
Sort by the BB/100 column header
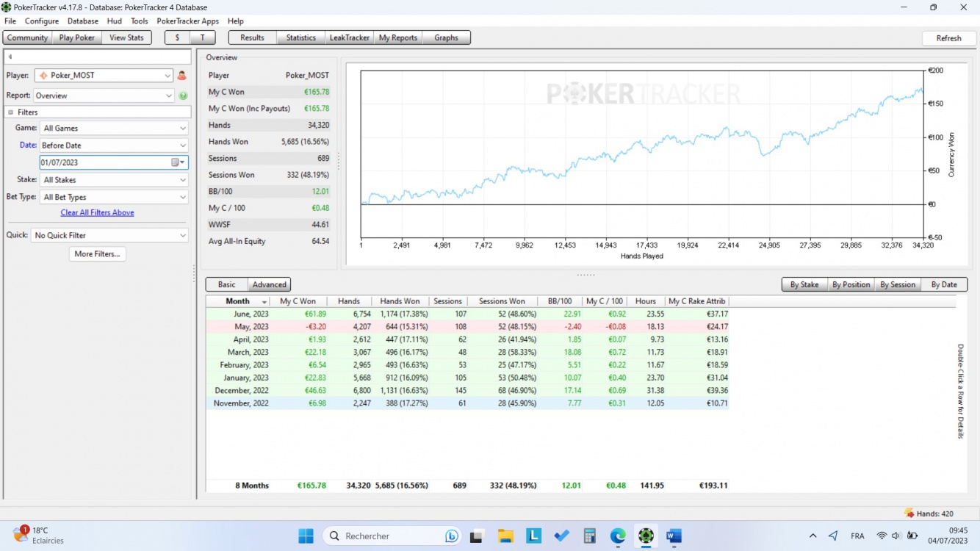560,301
